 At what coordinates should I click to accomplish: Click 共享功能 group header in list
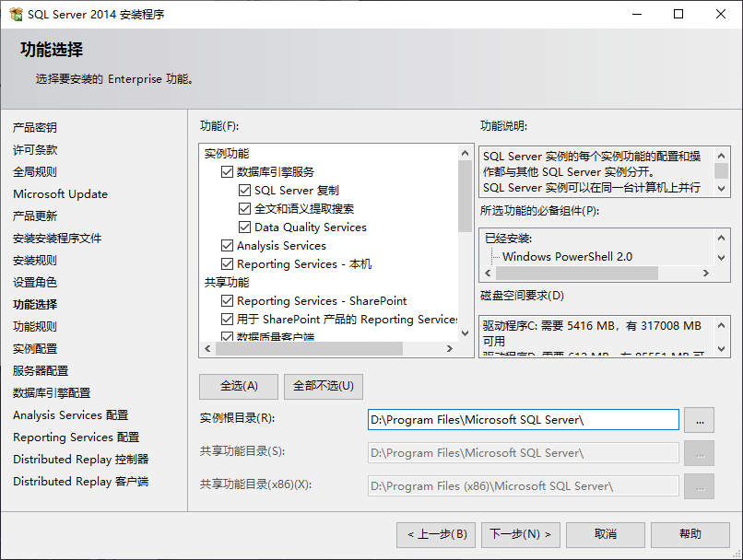[227, 283]
